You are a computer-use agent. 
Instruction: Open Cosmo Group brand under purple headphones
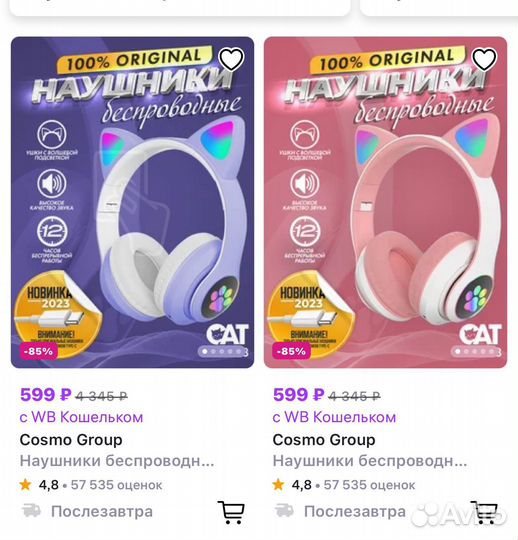(71, 440)
